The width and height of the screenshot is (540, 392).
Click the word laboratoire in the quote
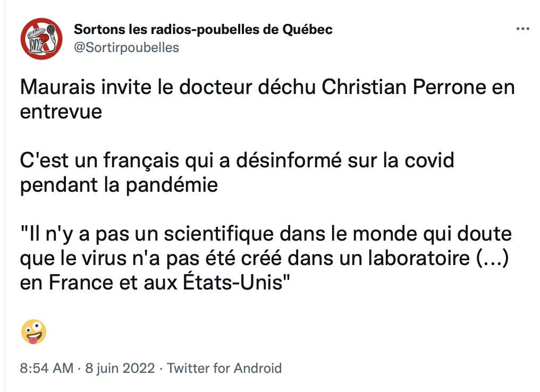point(419,258)
